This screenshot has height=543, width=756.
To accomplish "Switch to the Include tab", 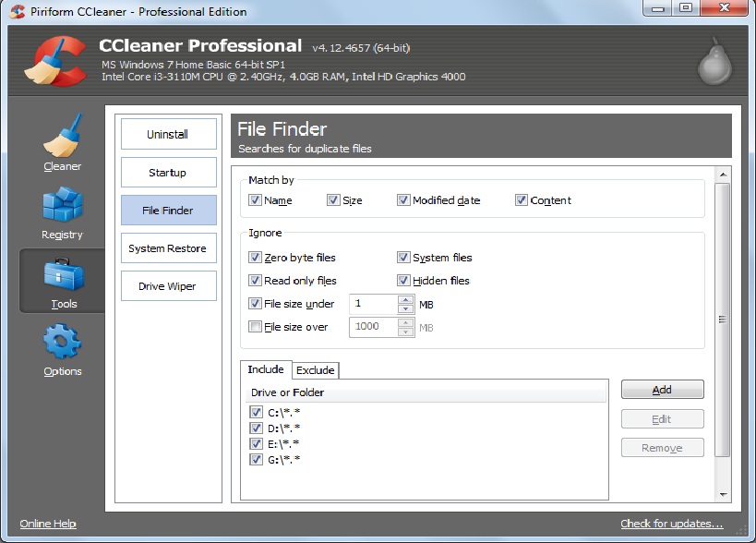I will (x=266, y=369).
